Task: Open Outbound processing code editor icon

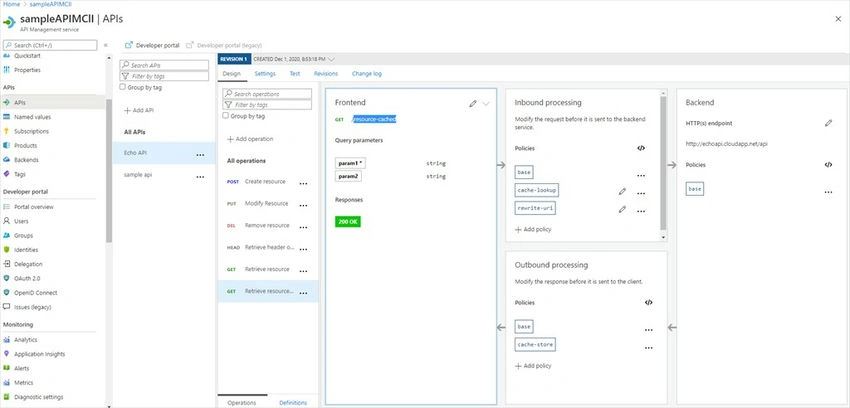Action: click(648, 302)
